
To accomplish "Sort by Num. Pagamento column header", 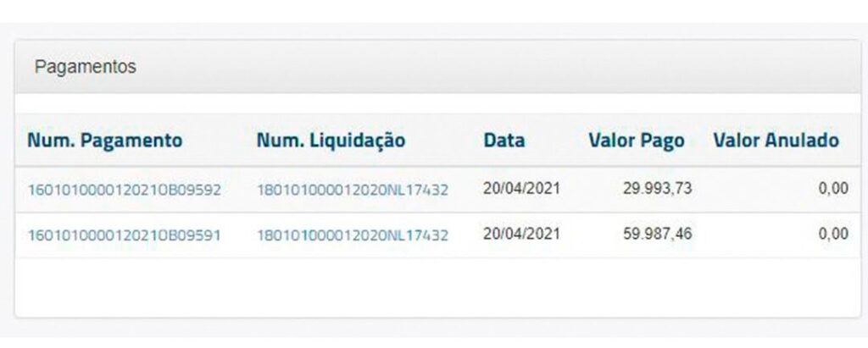I will click(x=105, y=141).
